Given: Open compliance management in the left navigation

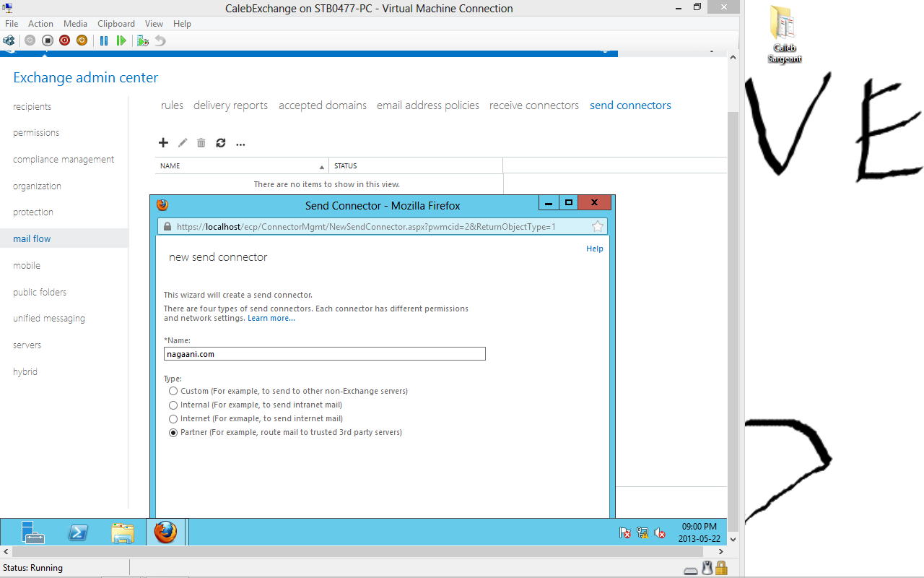Looking at the screenshot, I should (64, 160).
